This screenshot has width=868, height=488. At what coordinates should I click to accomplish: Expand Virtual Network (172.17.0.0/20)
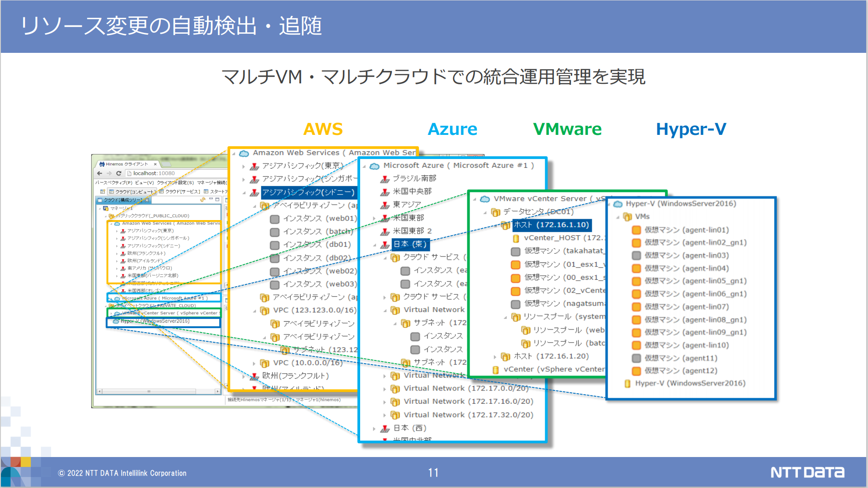tap(385, 389)
